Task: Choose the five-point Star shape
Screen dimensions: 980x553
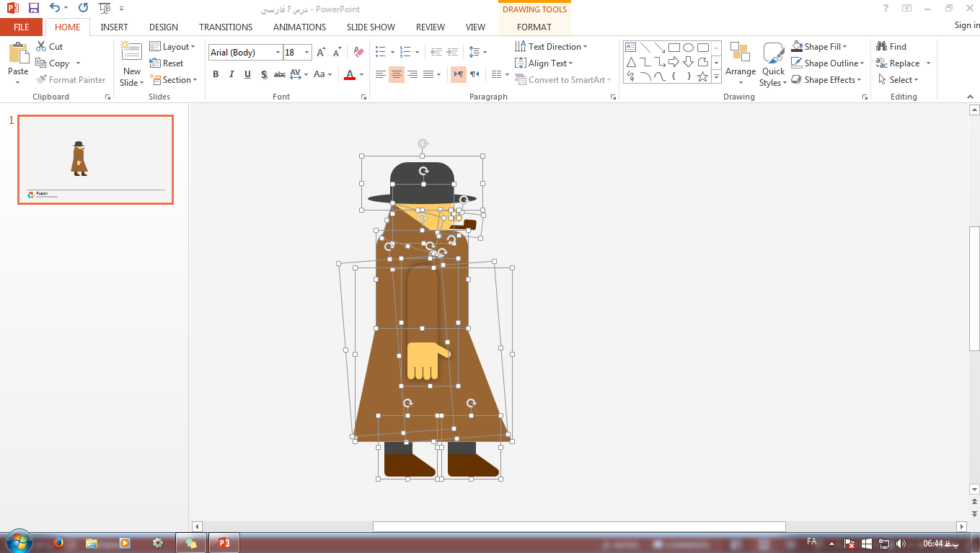Action: [703, 76]
